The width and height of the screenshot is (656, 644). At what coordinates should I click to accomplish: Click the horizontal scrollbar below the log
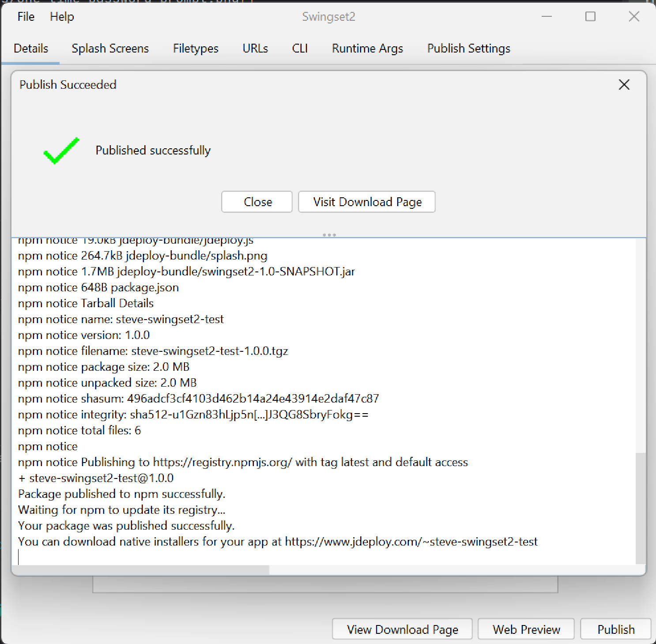(141, 570)
